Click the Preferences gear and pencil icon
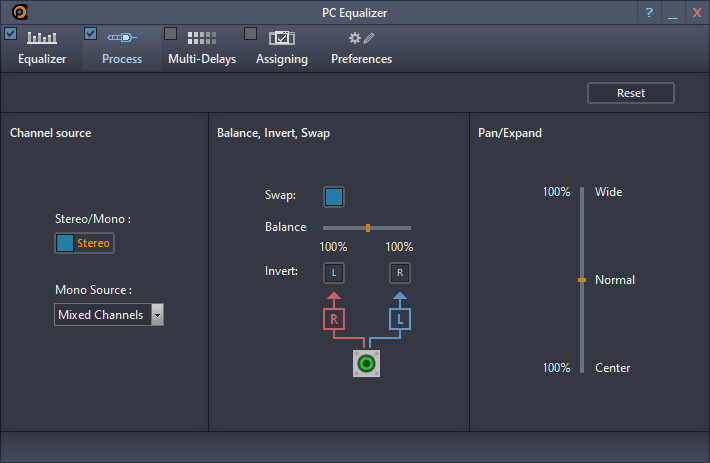Viewport: 710px width, 463px height. [361, 38]
